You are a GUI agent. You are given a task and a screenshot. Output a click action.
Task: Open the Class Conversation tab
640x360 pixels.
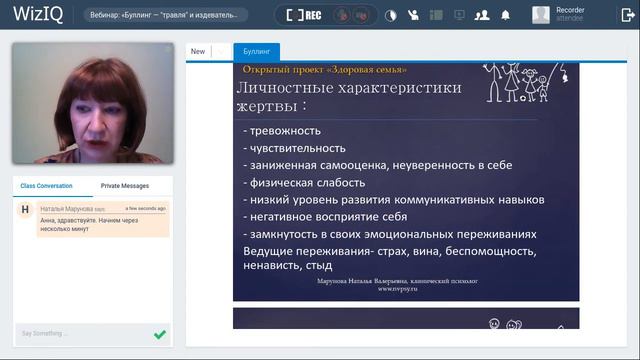coord(47,186)
